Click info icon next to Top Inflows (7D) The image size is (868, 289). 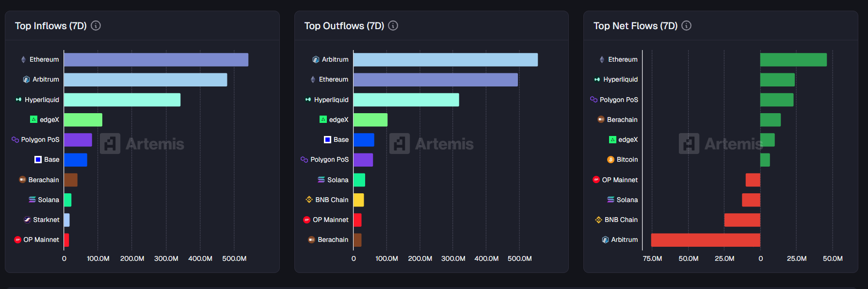(x=96, y=26)
